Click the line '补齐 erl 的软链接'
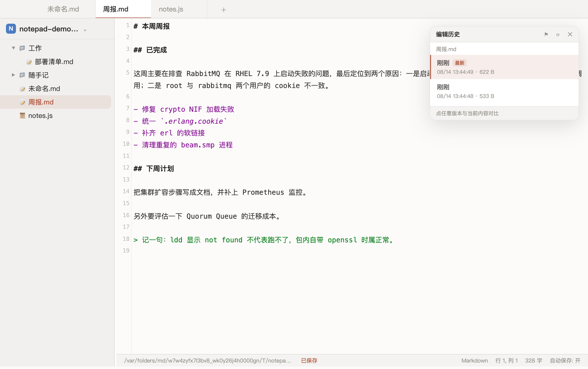 click(169, 133)
